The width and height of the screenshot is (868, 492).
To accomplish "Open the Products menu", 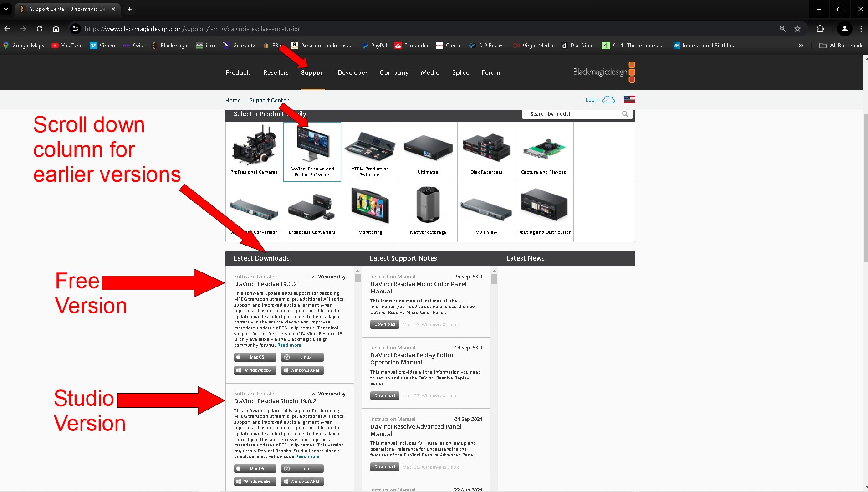I will click(238, 72).
